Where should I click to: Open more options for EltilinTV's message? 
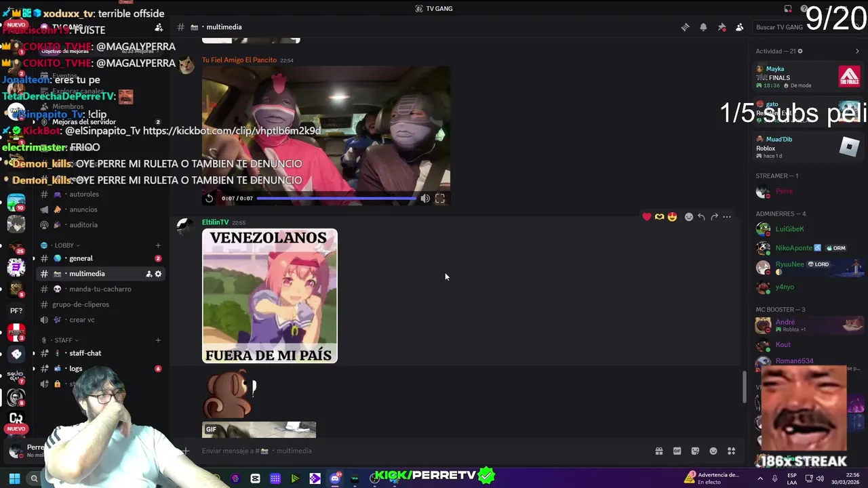(x=727, y=217)
